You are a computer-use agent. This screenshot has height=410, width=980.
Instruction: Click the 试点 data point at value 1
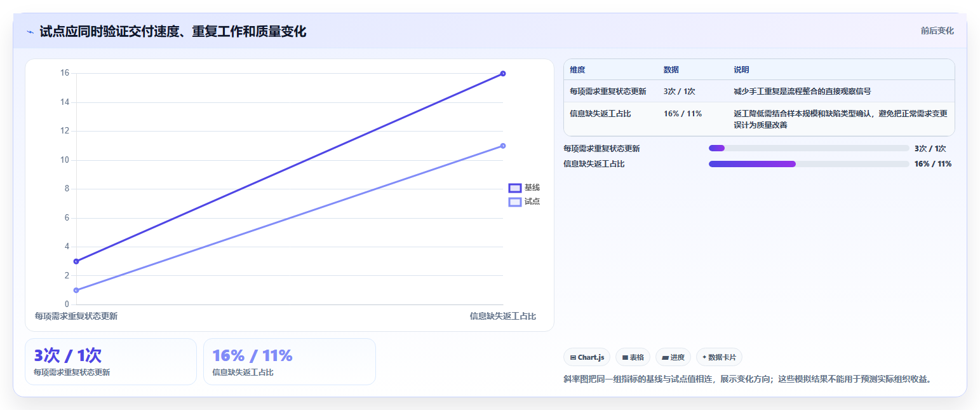tap(76, 290)
